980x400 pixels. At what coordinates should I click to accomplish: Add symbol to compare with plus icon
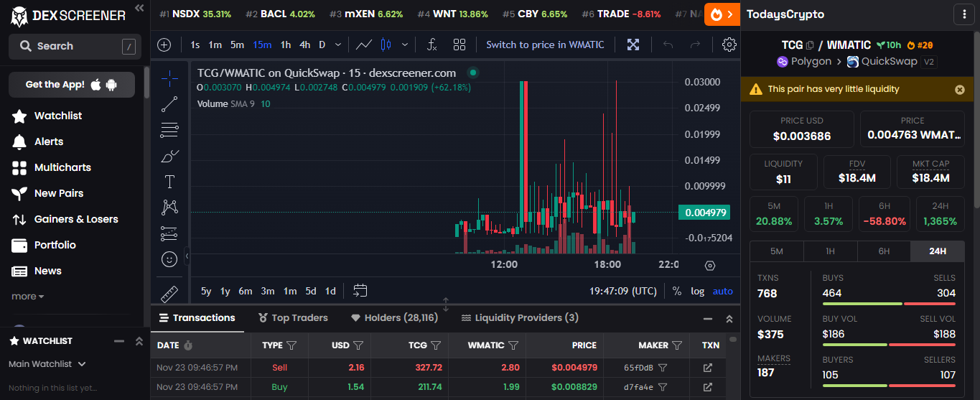[x=164, y=45]
